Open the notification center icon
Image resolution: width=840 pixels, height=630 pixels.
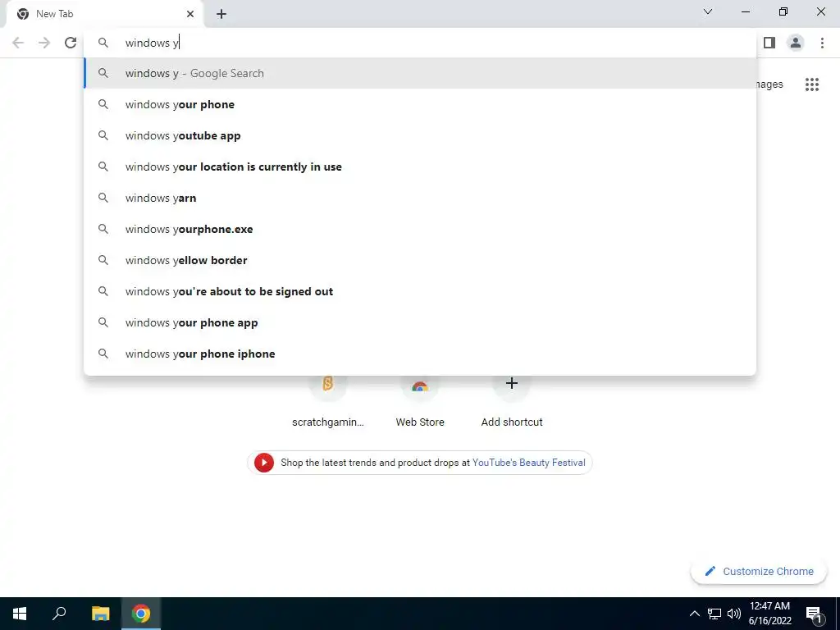tap(814, 614)
